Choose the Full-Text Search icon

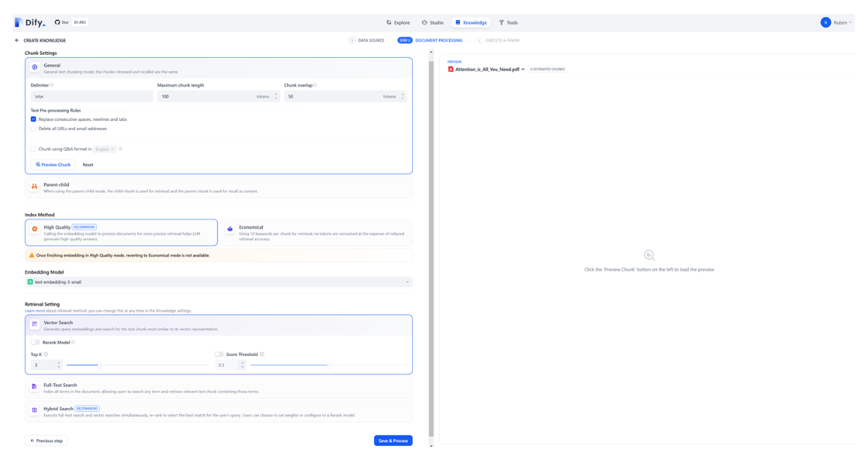[34, 387]
